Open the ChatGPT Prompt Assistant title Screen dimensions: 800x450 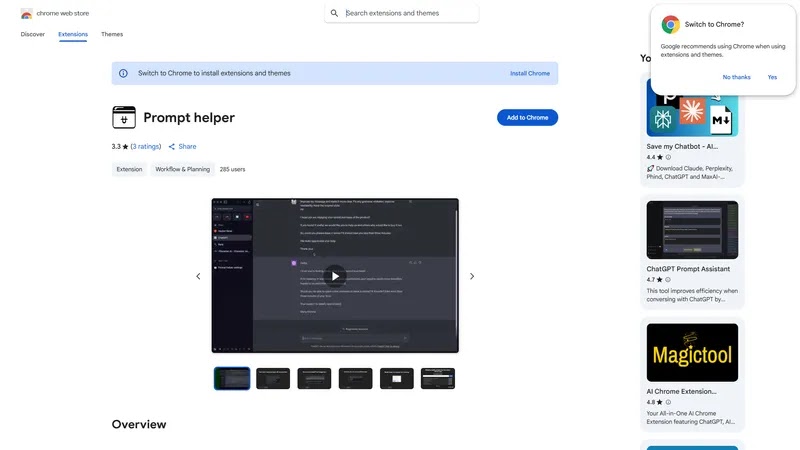pyautogui.click(x=688, y=269)
